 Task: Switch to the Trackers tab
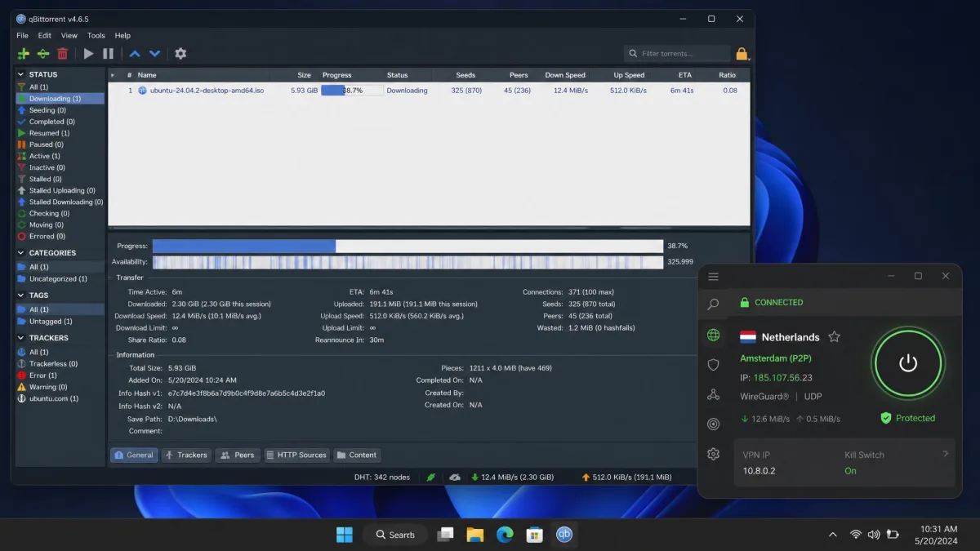[185, 455]
